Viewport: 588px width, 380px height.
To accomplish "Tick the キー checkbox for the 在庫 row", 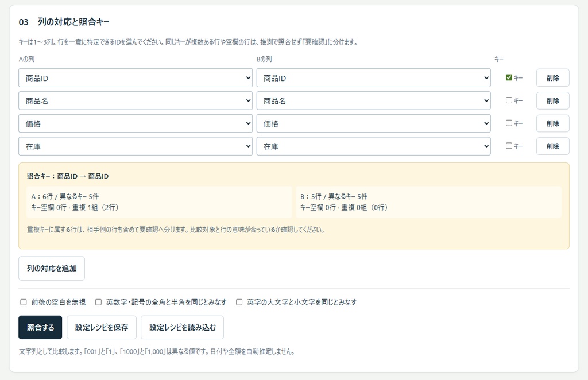I will (x=509, y=146).
